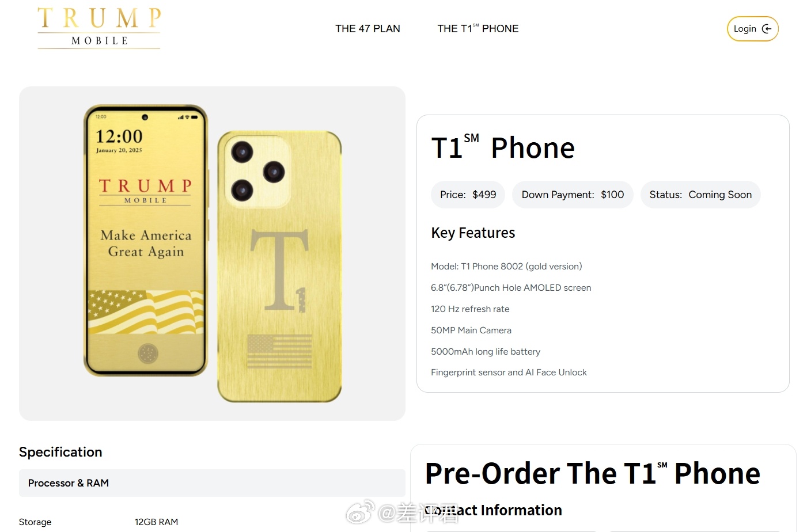Click the back view gold phone image

click(x=279, y=267)
